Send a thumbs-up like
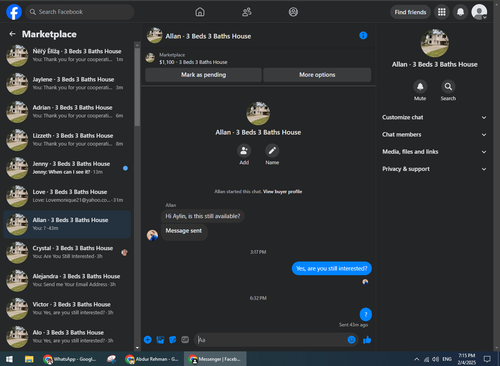 (367, 340)
